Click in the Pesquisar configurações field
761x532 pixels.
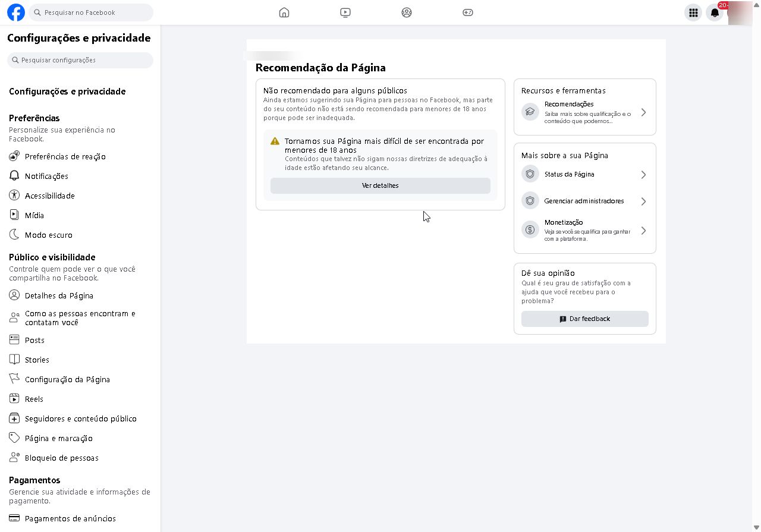(80, 60)
